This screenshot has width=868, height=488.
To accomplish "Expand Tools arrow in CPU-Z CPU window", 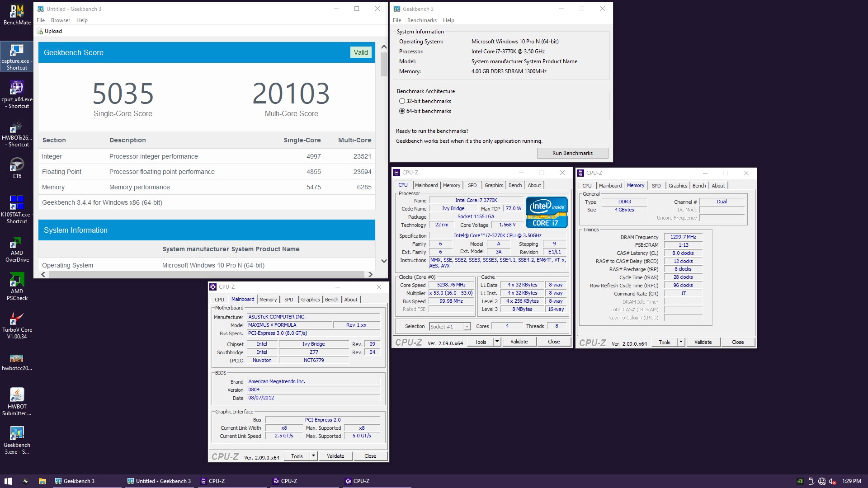I will pyautogui.click(x=497, y=342).
